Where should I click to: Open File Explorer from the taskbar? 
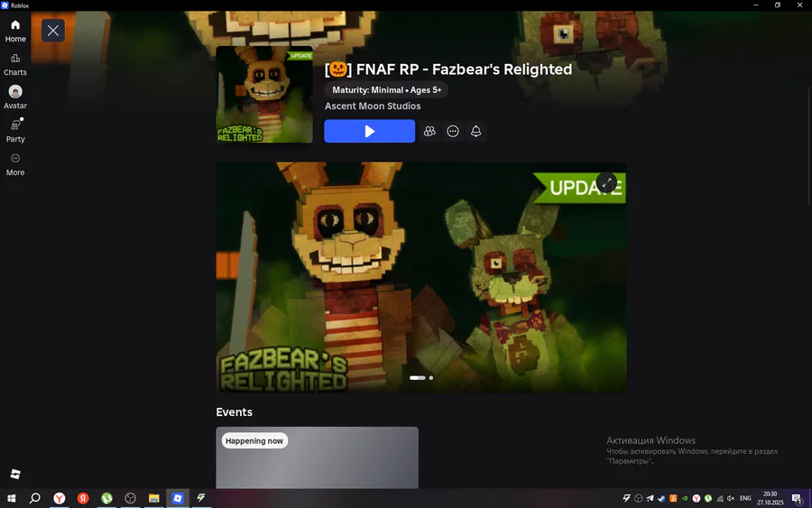point(153,498)
